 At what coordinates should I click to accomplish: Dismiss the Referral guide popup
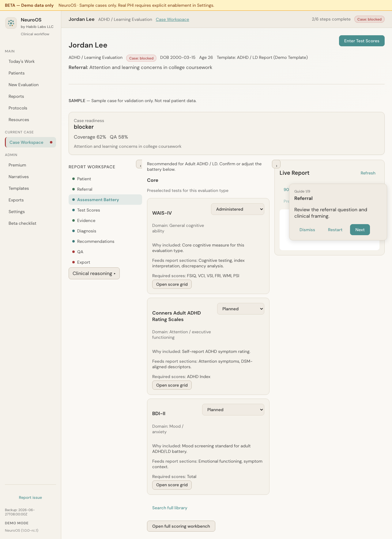(x=307, y=230)
